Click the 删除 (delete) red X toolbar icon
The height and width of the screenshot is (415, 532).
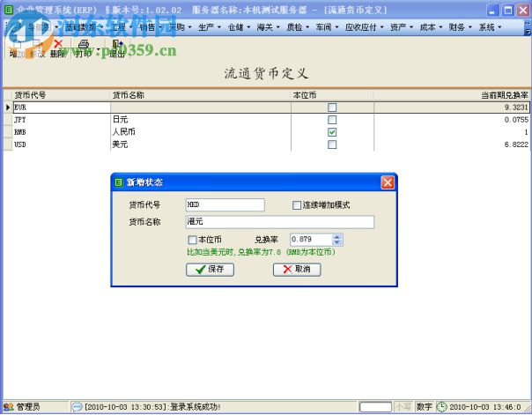(x=58, y=44)
